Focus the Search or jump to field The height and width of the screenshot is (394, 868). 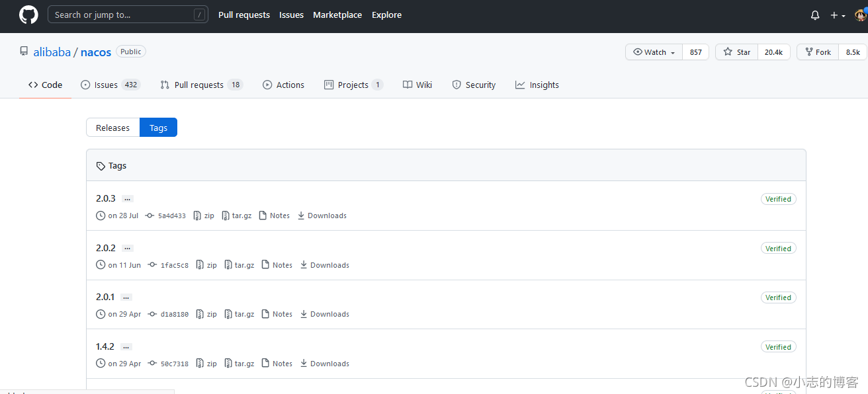(x=128, y=15)
